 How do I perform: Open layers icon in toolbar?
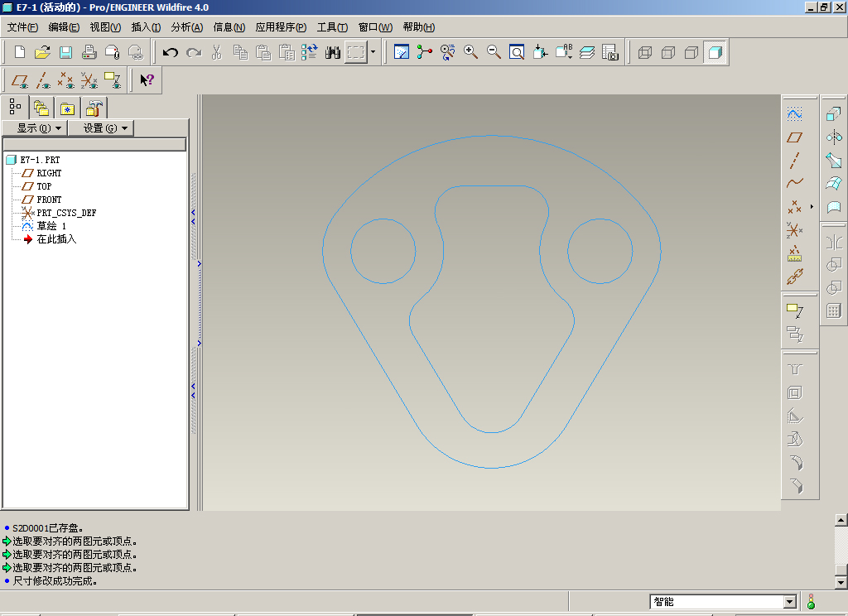(587, 52)
